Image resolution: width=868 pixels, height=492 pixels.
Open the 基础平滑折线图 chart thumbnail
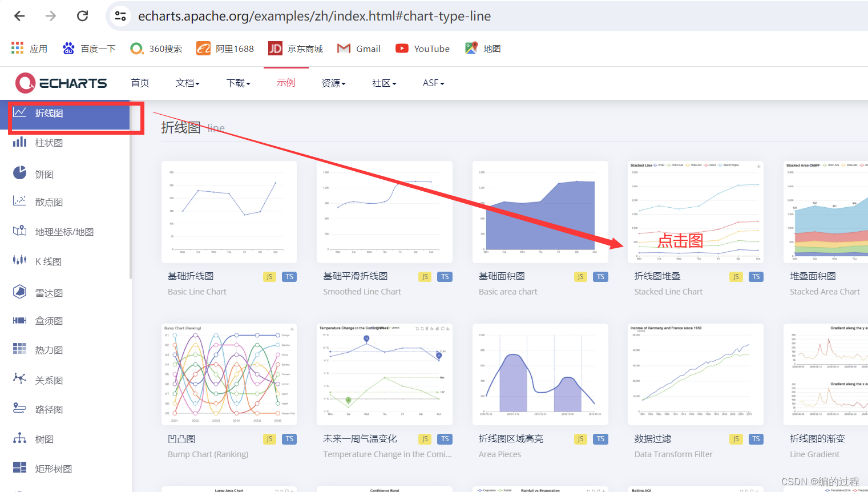click(385, 212)
